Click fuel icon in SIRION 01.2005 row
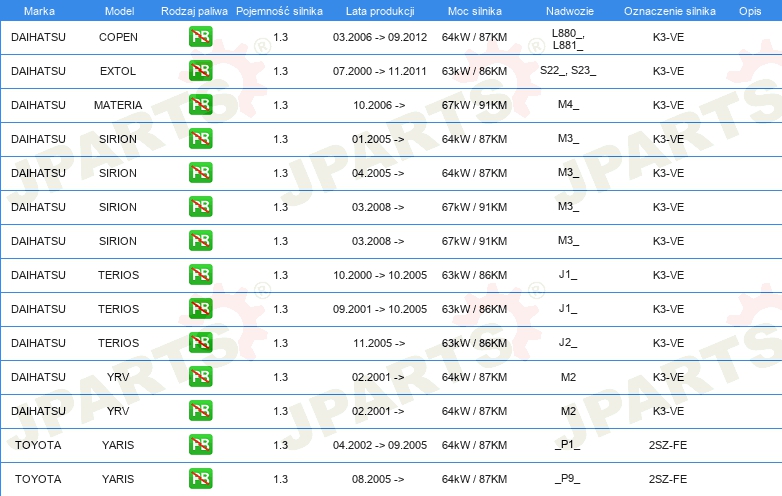This screenshot has width=782, height=496. pos(200,139)
